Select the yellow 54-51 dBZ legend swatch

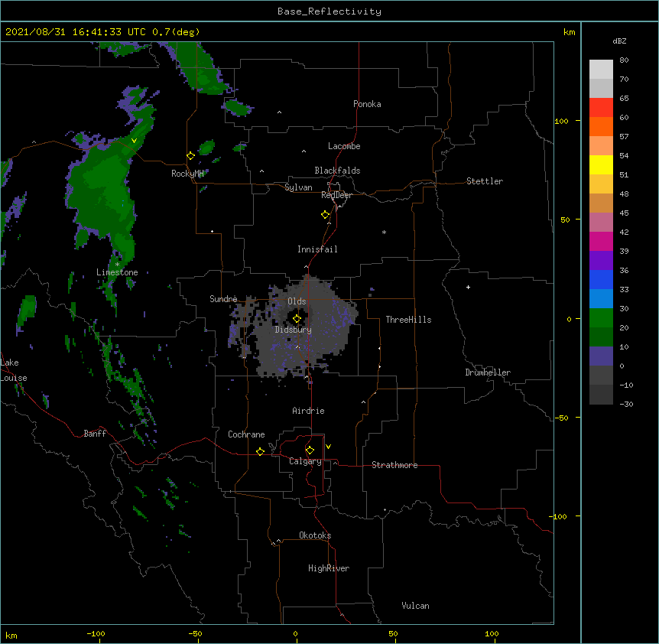[x=601, y=164]
